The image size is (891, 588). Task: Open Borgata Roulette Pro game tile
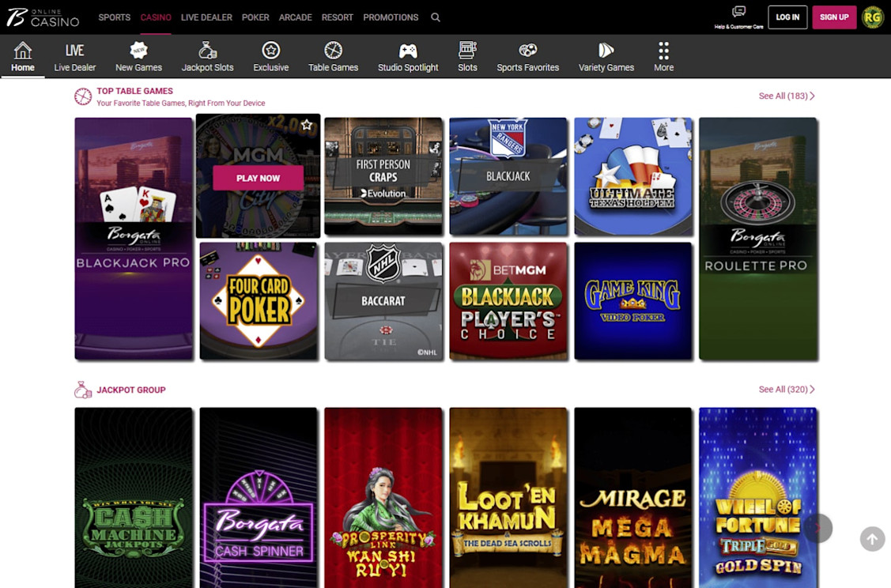click(758, 239)
